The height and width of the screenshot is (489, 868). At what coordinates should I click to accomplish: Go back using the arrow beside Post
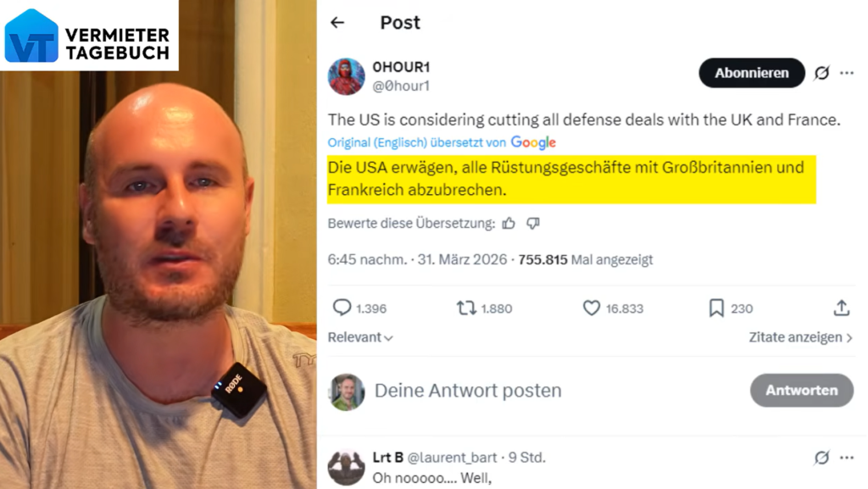point(337,23)
